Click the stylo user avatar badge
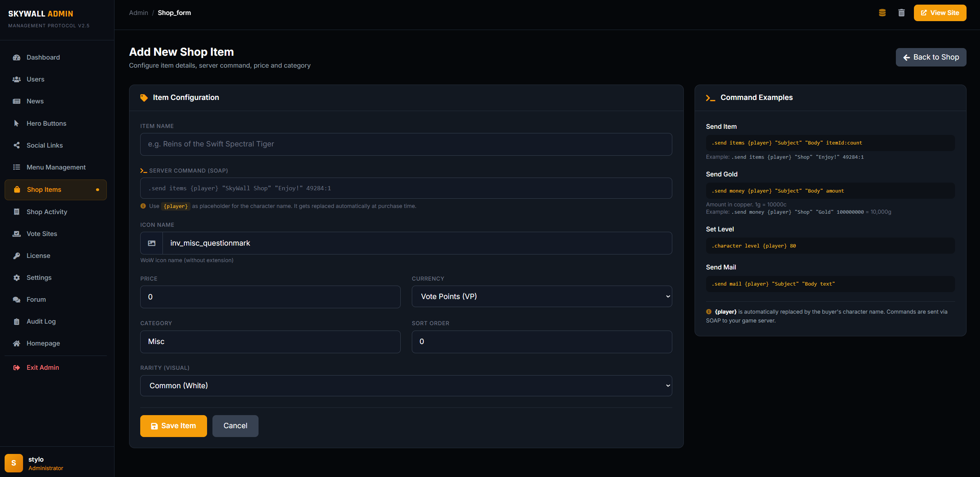The image size is (980, 477). (14, 463)
